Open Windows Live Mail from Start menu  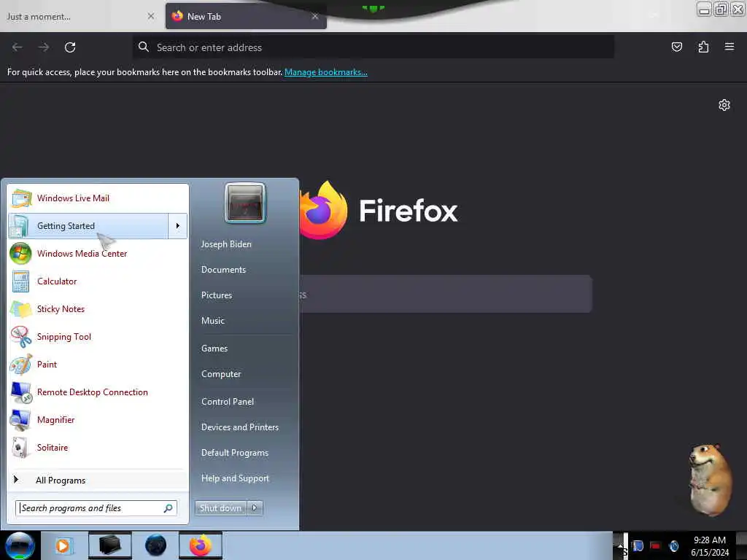point(98,198)
